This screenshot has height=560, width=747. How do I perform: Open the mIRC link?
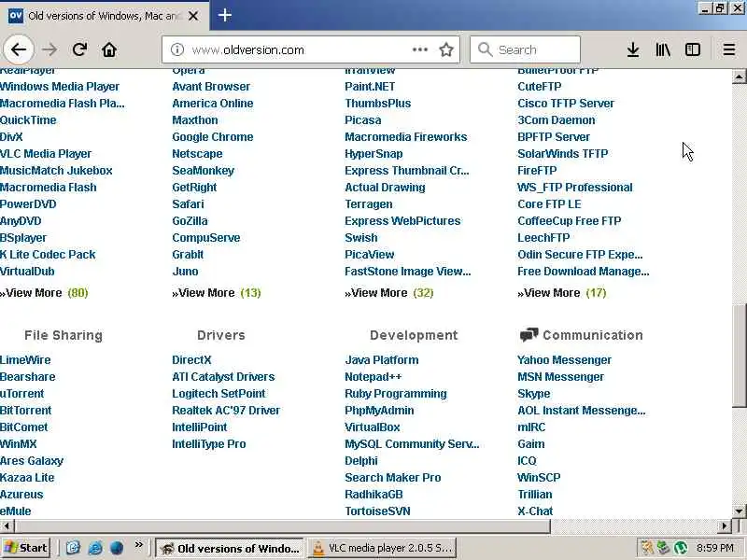click(x=531, y=427)
